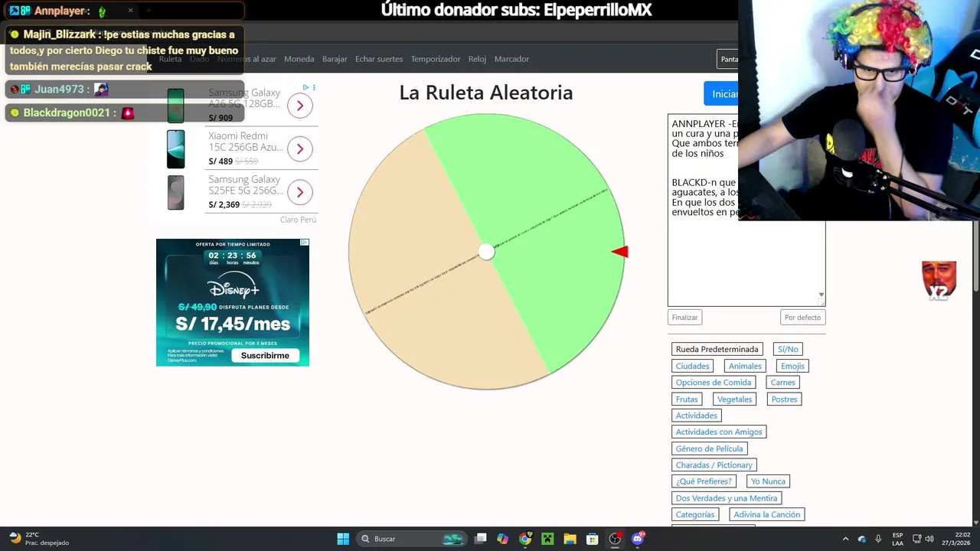This screenshot has width=980, height=551.
Task: Select the Rueda Predeterminada preset
Action: [717, 349]
